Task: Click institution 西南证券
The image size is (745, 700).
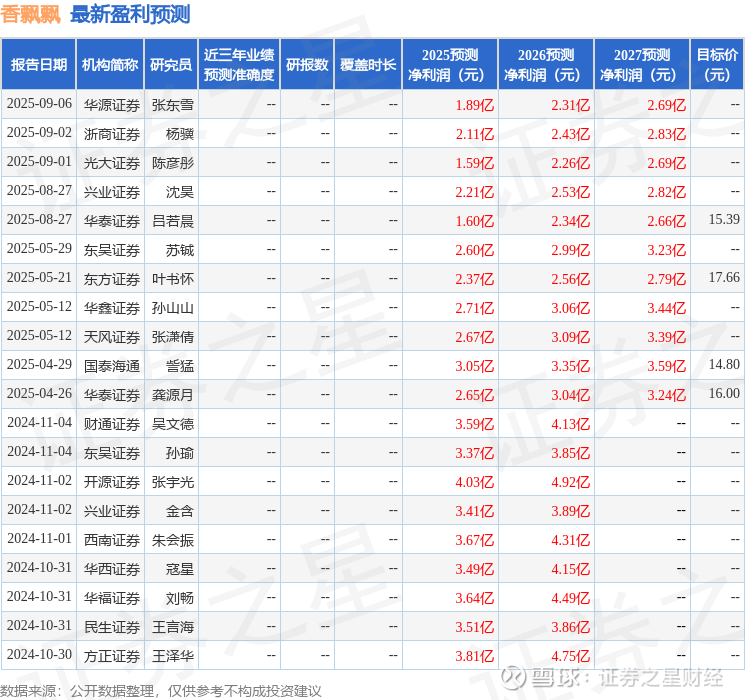Action: 112,540
